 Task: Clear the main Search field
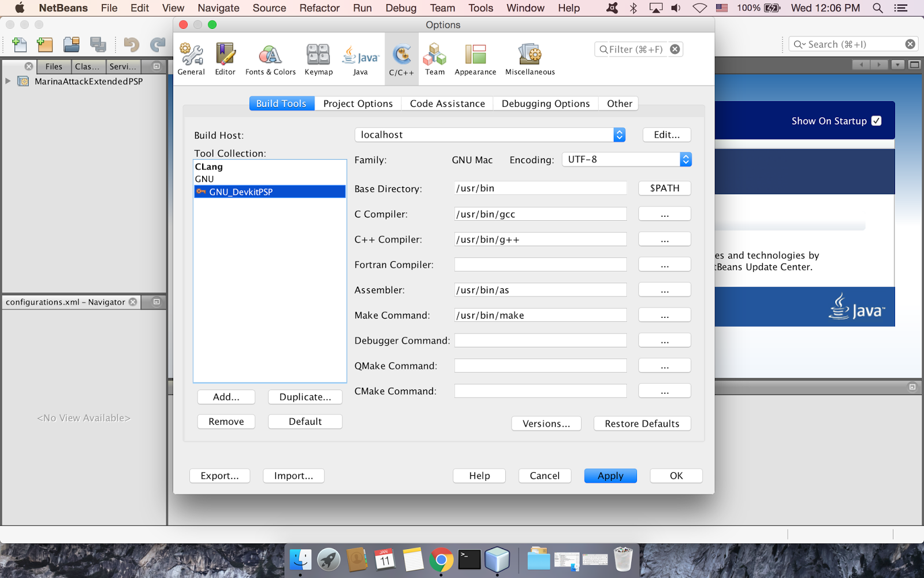click(x=910, y=44)
